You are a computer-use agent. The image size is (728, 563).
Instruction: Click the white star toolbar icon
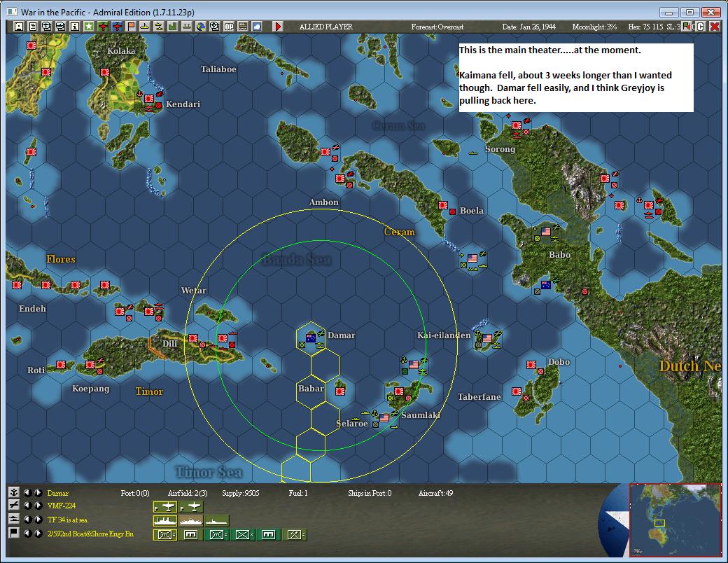(x=89, y=27)
